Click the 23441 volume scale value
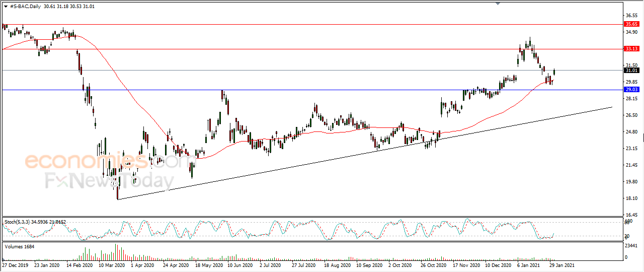The image size is (644, 272). 632,246
